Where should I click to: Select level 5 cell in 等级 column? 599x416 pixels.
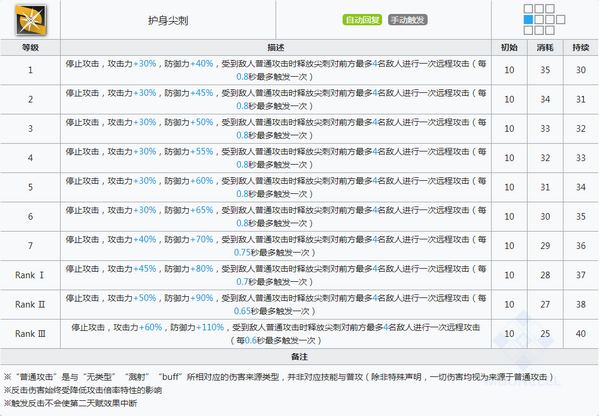(30, 187)
